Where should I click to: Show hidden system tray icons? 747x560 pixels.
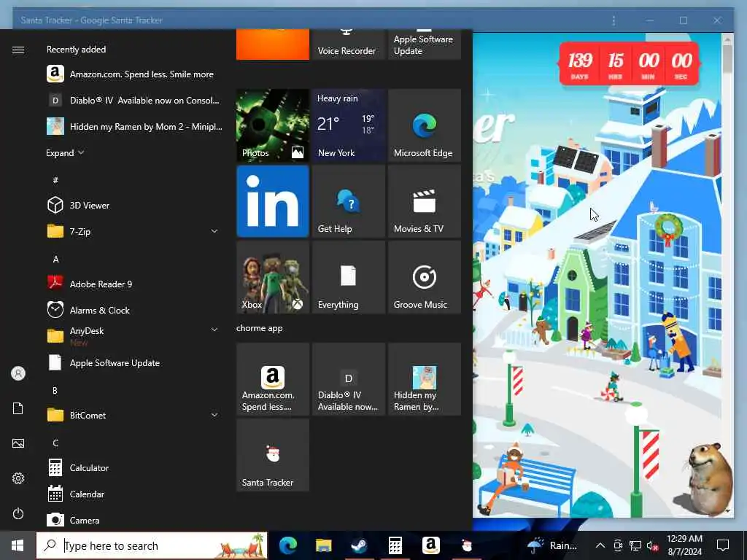pyautogui.click(x=600, y=545)
